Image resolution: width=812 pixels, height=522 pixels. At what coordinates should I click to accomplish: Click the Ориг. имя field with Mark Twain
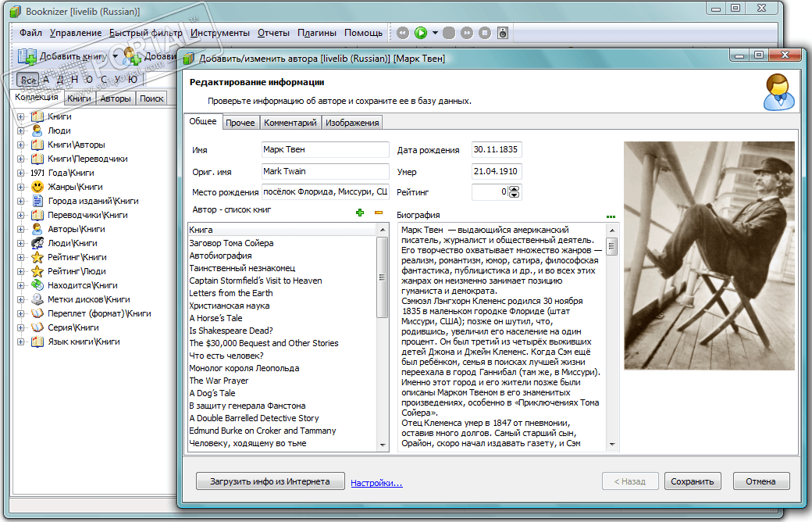pyautogui.click(x=326, y=171)
